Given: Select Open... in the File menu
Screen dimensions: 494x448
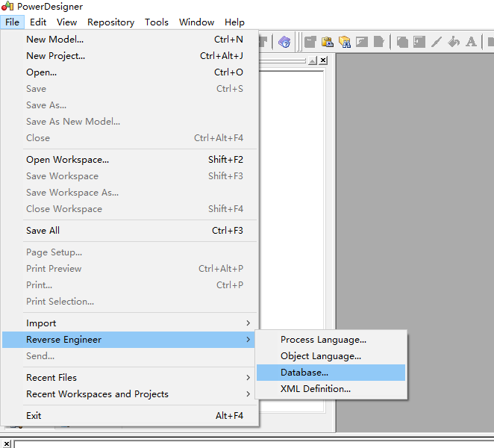Looking at the screenshot, I should 130,72.
